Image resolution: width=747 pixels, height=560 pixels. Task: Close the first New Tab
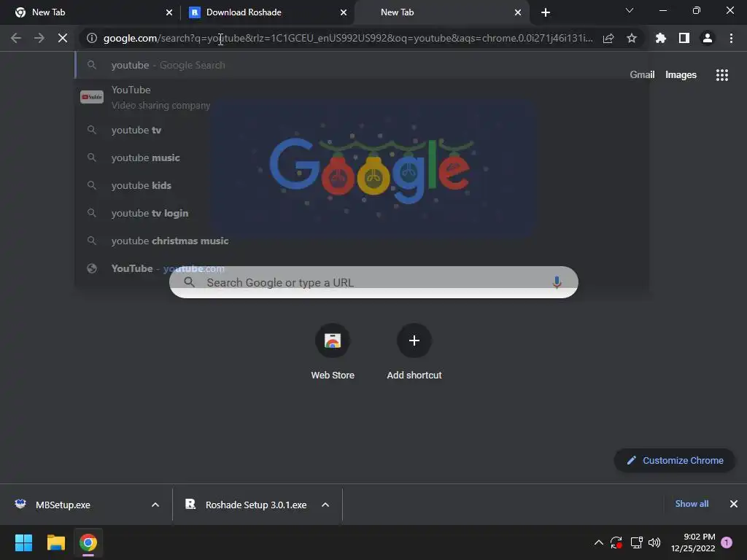tap(169, 12)
